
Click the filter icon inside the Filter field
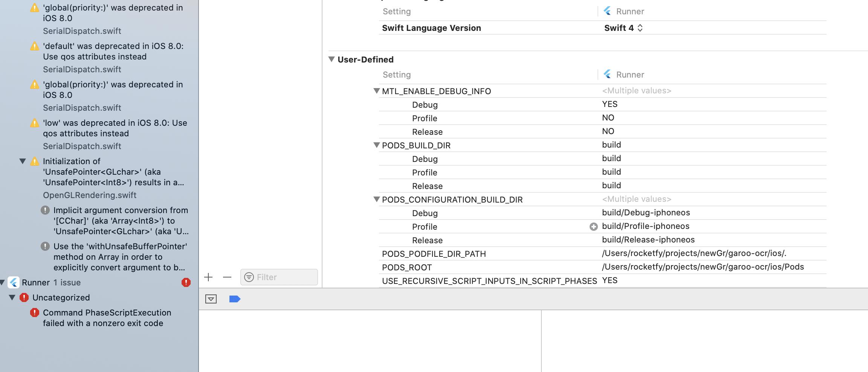249,277
